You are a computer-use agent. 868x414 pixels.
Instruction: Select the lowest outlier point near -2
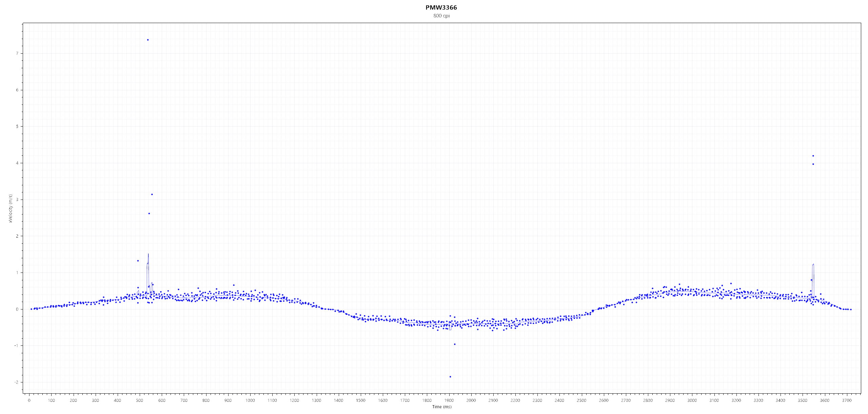coord(450,377)
